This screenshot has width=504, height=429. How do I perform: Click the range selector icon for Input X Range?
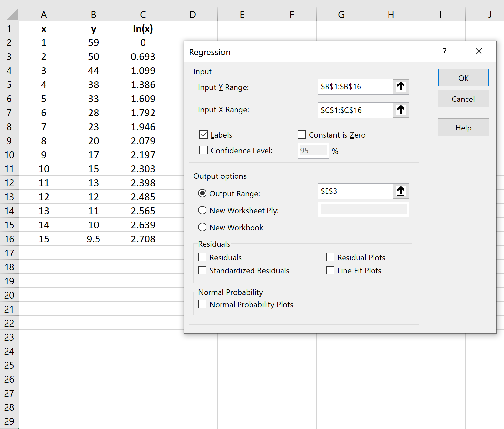(401, 110)
